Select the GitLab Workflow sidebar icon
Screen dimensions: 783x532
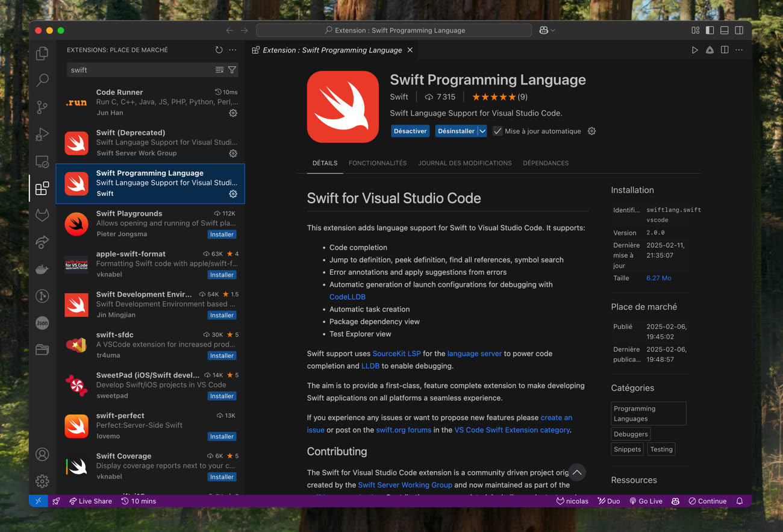click(x=42, y=215)
